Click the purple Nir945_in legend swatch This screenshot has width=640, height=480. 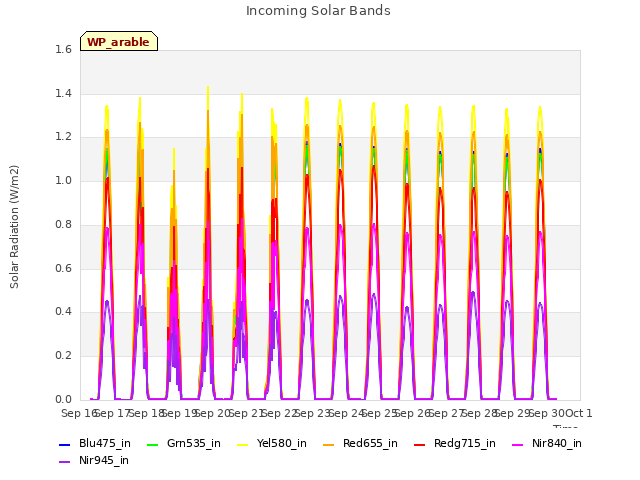tap(65, 462)
